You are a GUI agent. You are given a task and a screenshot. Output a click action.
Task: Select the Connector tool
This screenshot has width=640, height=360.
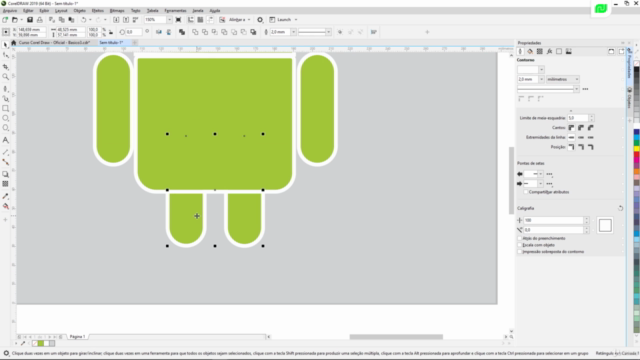(5, 162)
